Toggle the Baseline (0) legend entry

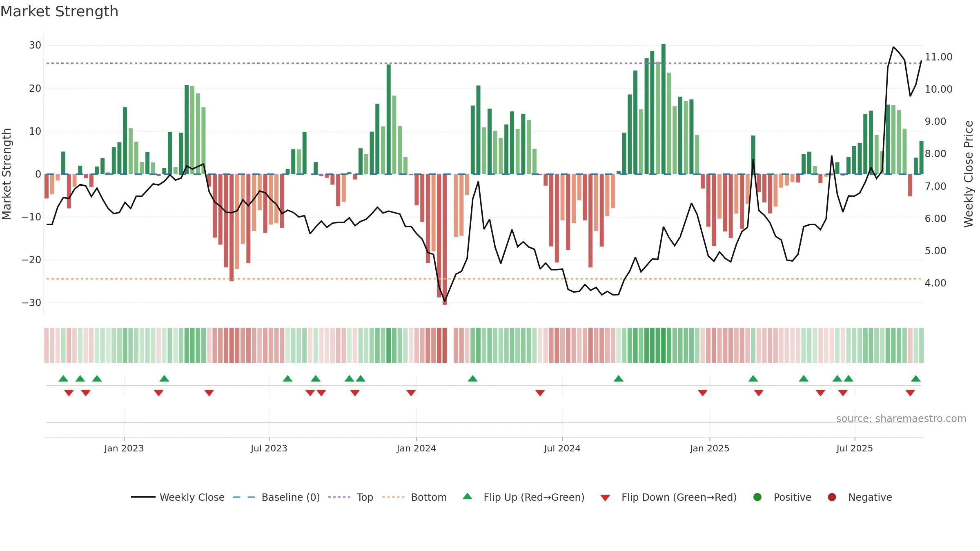tap(276, 497)
